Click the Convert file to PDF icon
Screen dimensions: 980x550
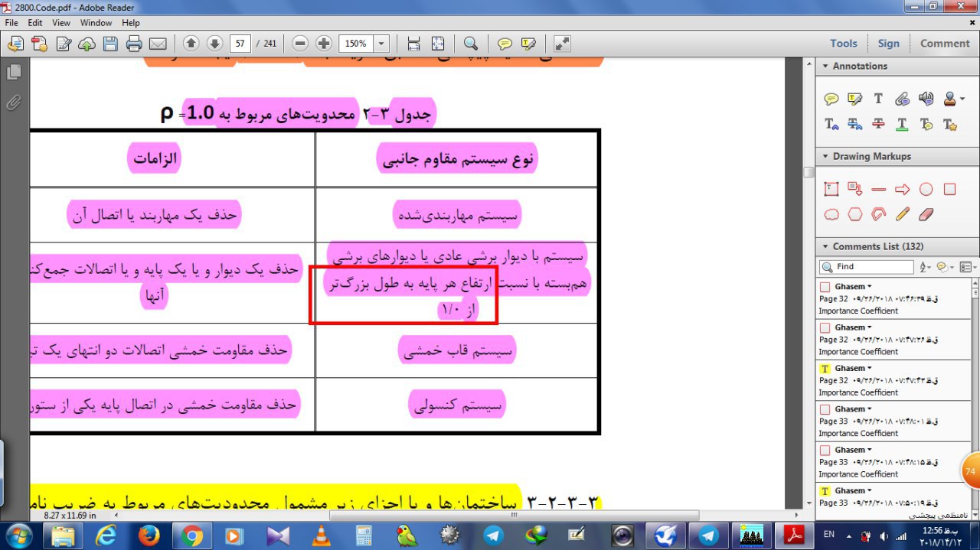click(40, 44)
